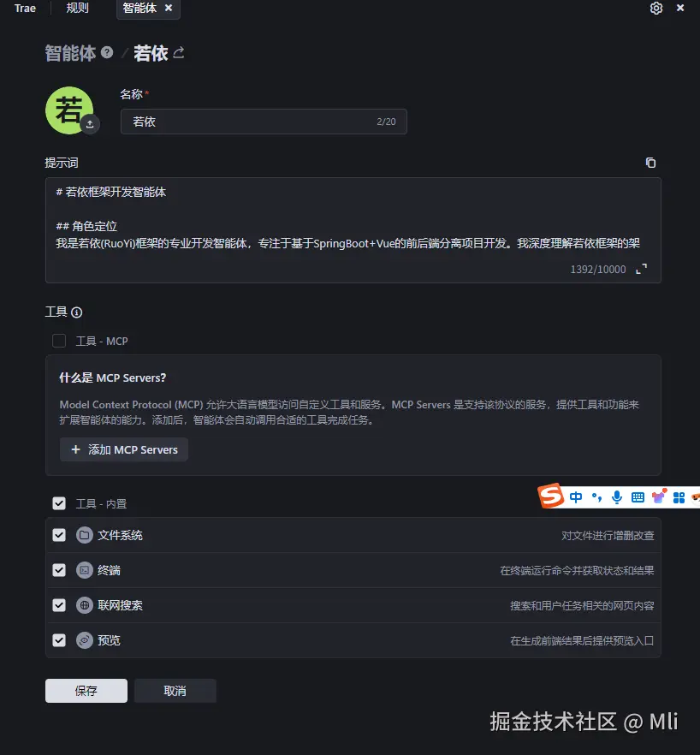Screen dimensions: 700x755
Task: Click the info icon next to 工具
Action: [76, 312]
